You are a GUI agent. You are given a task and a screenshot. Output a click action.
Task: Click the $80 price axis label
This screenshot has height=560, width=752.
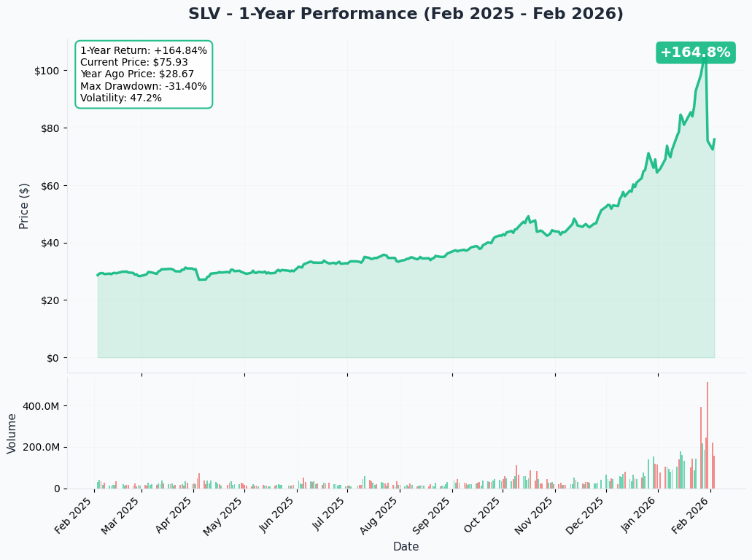[x=50, y=128]
